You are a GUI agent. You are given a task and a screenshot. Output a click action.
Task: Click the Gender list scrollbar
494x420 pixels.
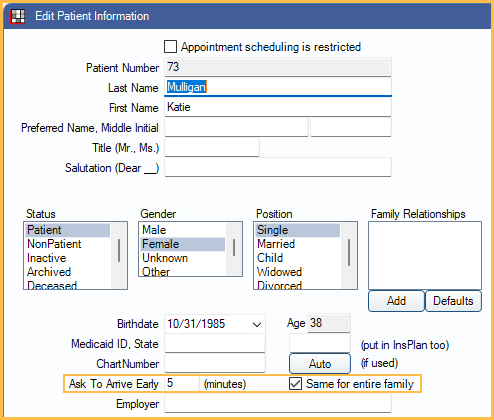coord(234,249)
